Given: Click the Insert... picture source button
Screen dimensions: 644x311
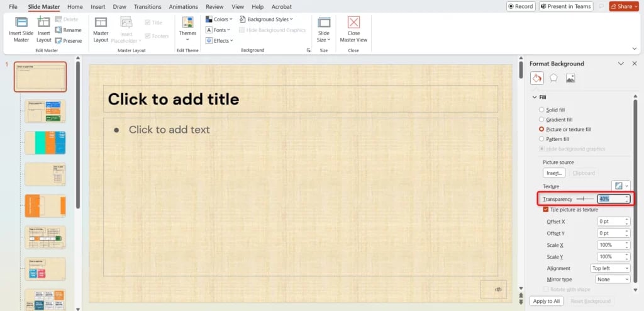Looking at the screenshot, I should (554, 173).
